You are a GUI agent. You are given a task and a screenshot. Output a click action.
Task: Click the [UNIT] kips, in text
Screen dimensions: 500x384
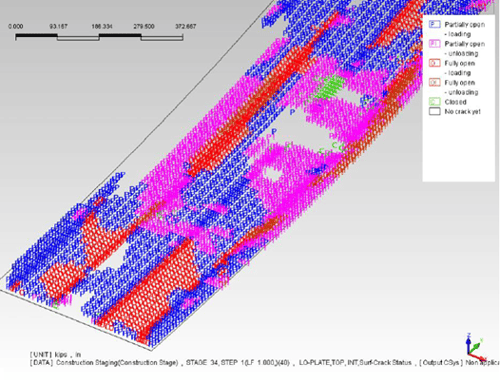[55, 354]
